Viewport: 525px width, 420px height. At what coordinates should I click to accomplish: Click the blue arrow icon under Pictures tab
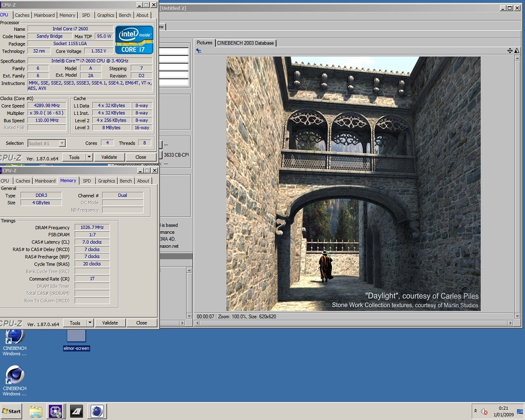pyautogui.click(x=199, y=51)
